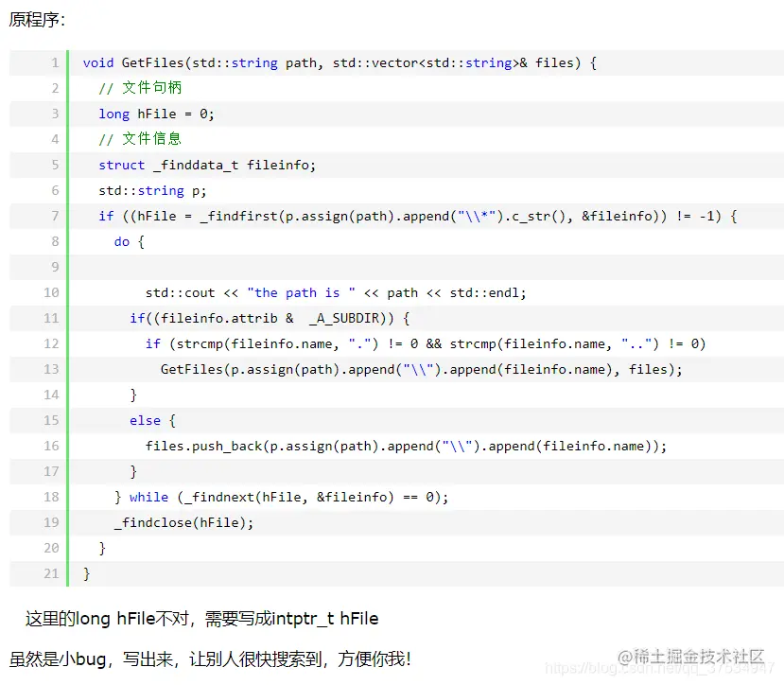Click the sentence '虽然是小bug，写出来'

click(x=210, y=659)
